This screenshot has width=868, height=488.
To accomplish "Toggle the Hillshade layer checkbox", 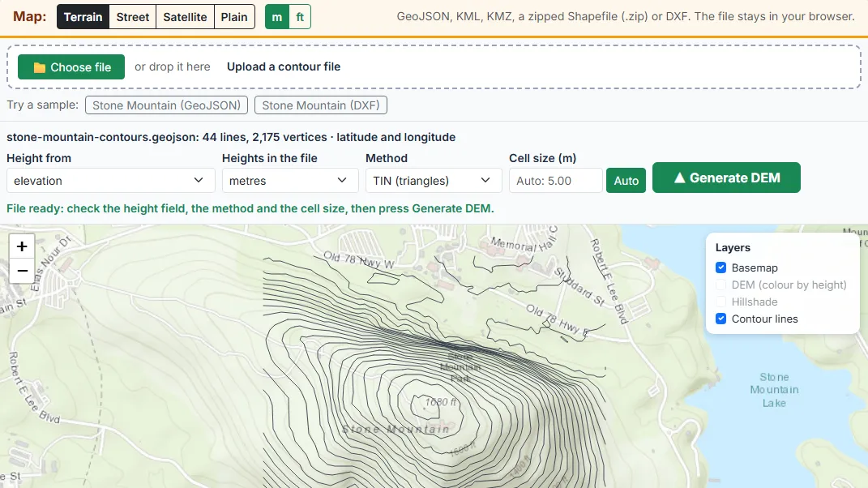I will click(x=720, y=302).
